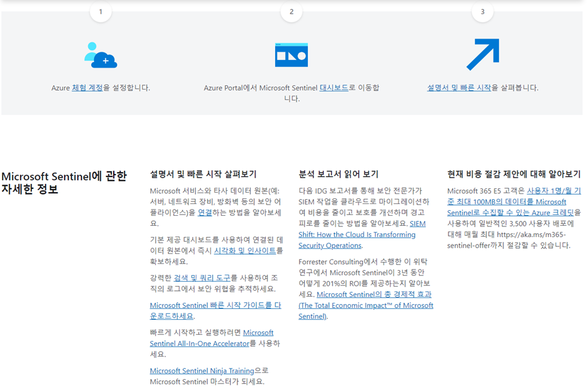
Task: Click the heading 현재 비용 절감 제안에 대해 알아보기
Action: pyautogui.click(x=514, y=174)
